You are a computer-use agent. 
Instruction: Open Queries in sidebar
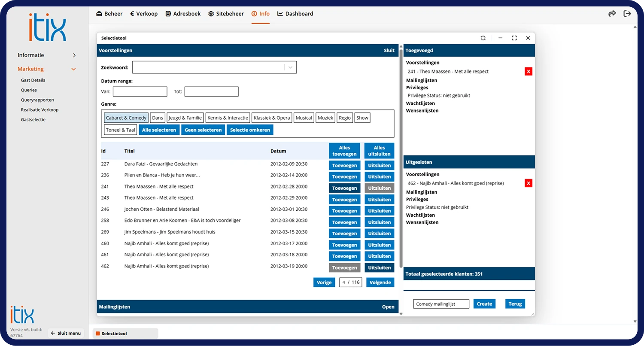pos(29,90)
